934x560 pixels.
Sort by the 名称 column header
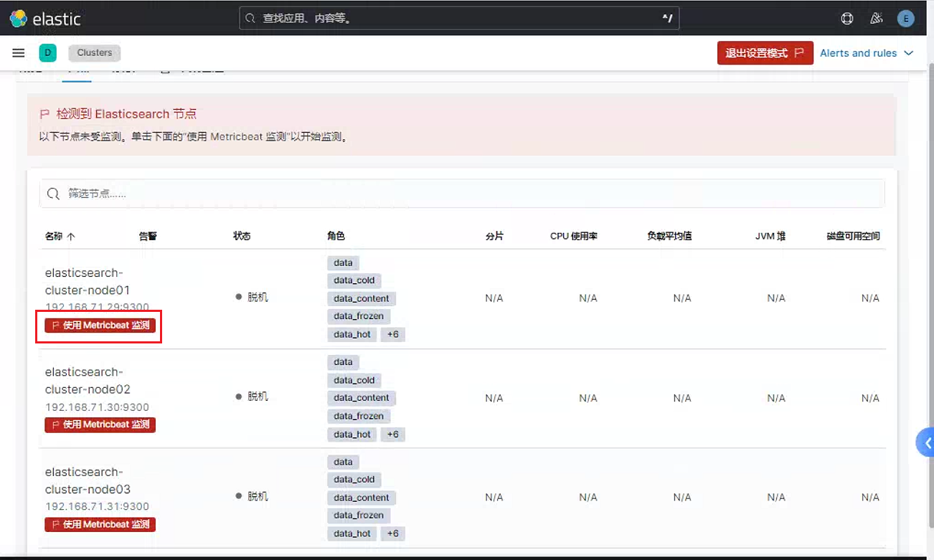click(x=60, y=236)
